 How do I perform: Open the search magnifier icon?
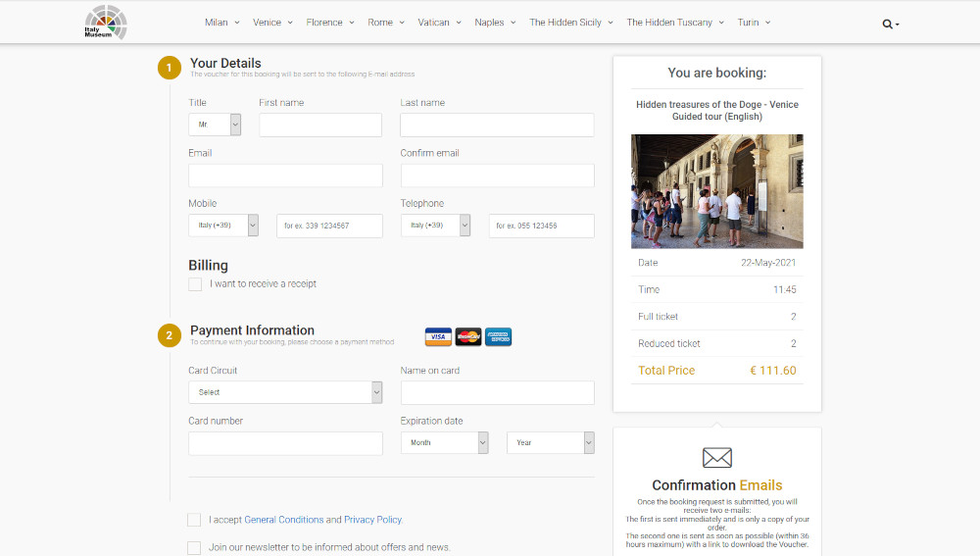(888, 24)
